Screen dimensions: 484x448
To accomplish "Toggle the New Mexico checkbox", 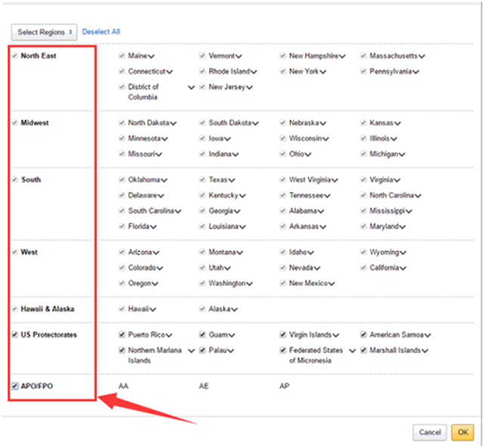I will click(x=283, y=283).
